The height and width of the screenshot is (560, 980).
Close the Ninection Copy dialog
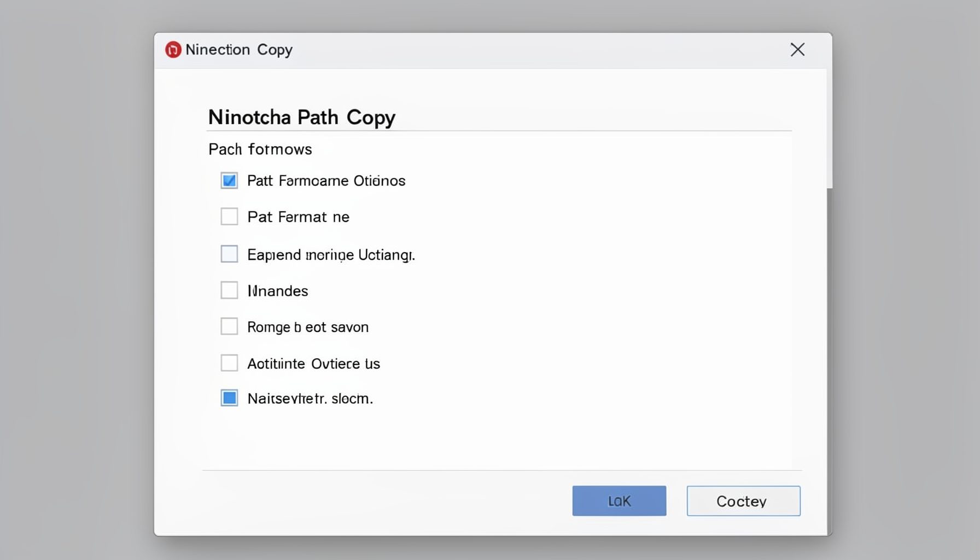797,50
